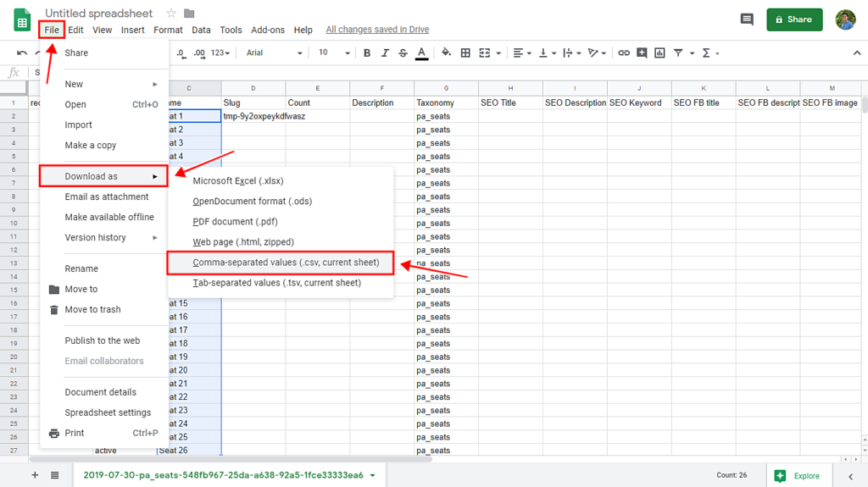Star the Untitled spreadsheet document
This screenshot has width=868, height=487.
pyautogui.click(x=171, y=14)
